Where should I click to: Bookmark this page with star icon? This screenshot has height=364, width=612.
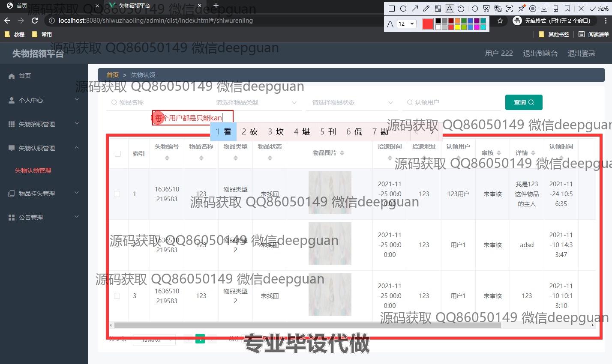500,21
